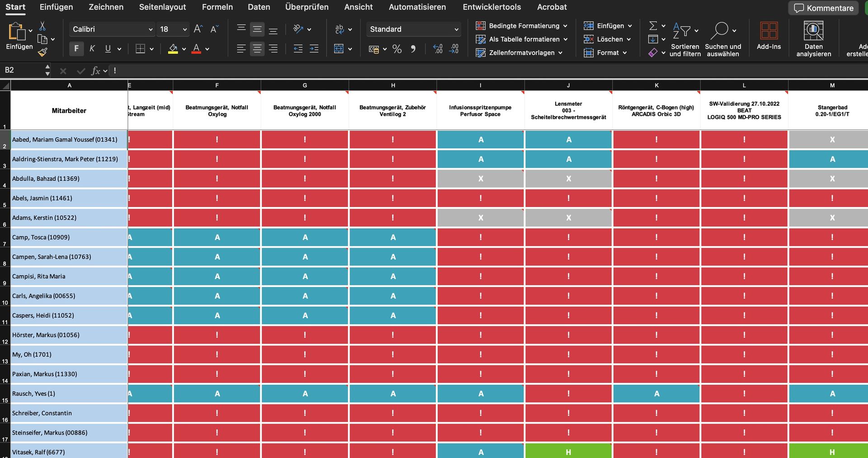Viewport: 868px width, 458px height.
Task: Click the Cut scissors icon
Action: click(42, 26)
